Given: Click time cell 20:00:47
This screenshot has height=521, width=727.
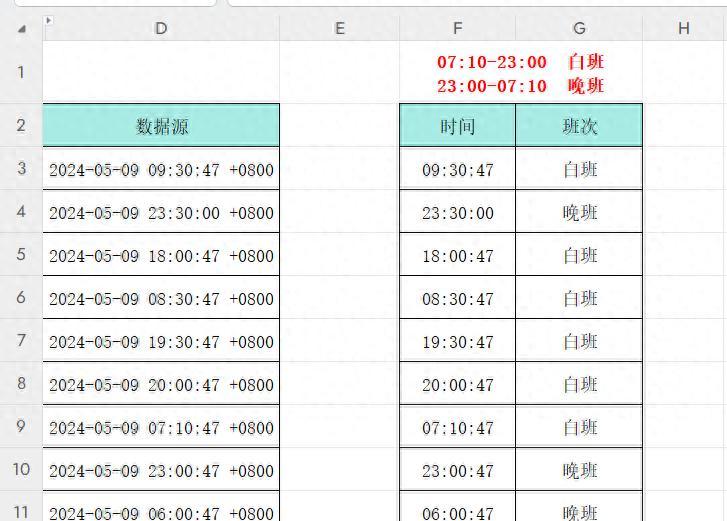Looking at the screenshot, I should (x=457, y=383).
